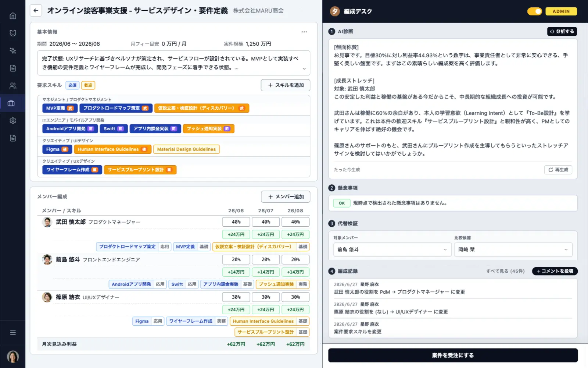This screenshot has height=368, width=588.
Task: Open the 比較候補 dropdown showing 岡崎 栞
Action: coord(513,250)
